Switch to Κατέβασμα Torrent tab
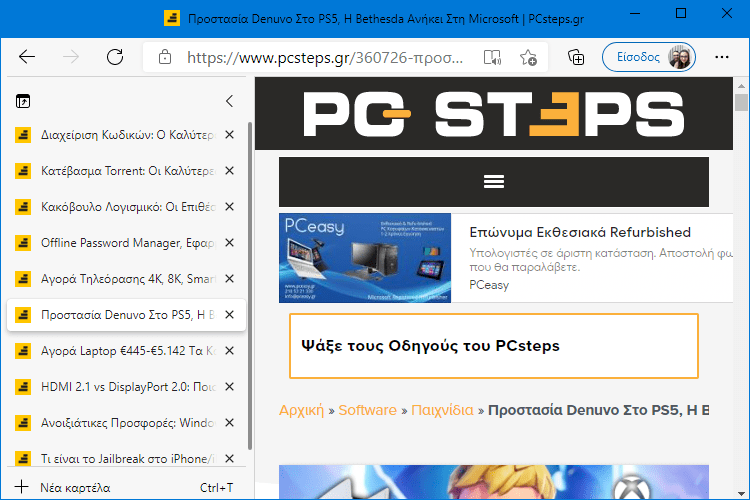This screenshot has width=750, height=500. tap(128, 171)
